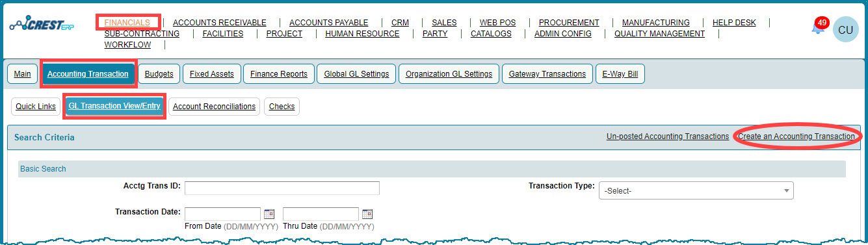
Task: Go to the E-Way Bill tab
Action: 620,74
